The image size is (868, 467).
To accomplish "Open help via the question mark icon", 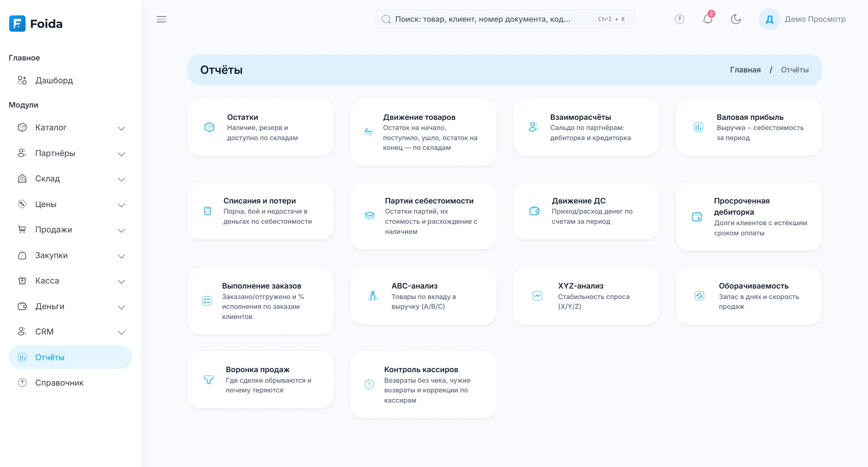I will (680, 19).
